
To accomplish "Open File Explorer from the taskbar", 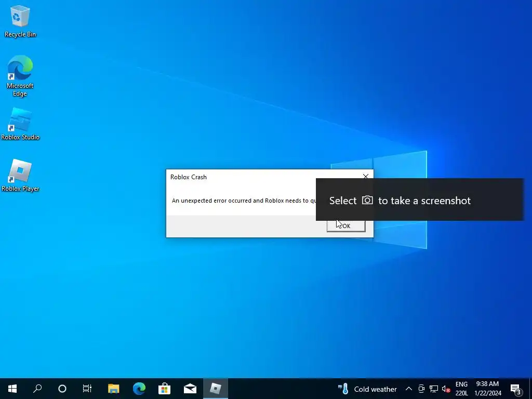I will 114,389.
